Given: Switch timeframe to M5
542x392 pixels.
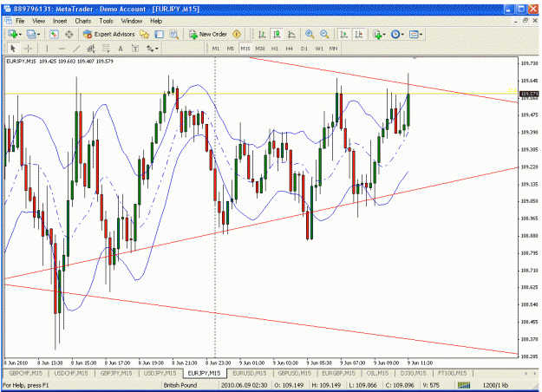Looking at the screenshot, I should pyautogui.click(x=230, y=49).
